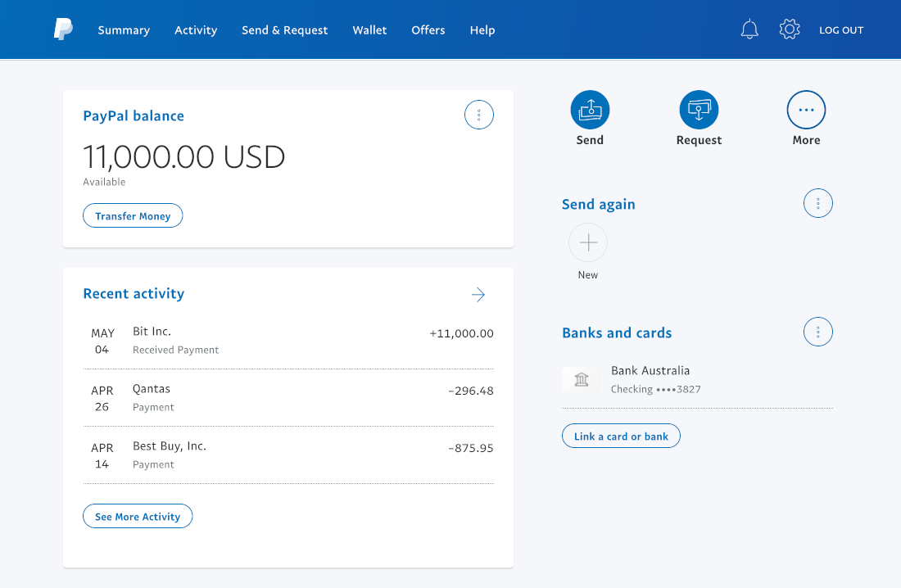
Task: Click the Request label under request icon
Action: [x=699, y=140]
